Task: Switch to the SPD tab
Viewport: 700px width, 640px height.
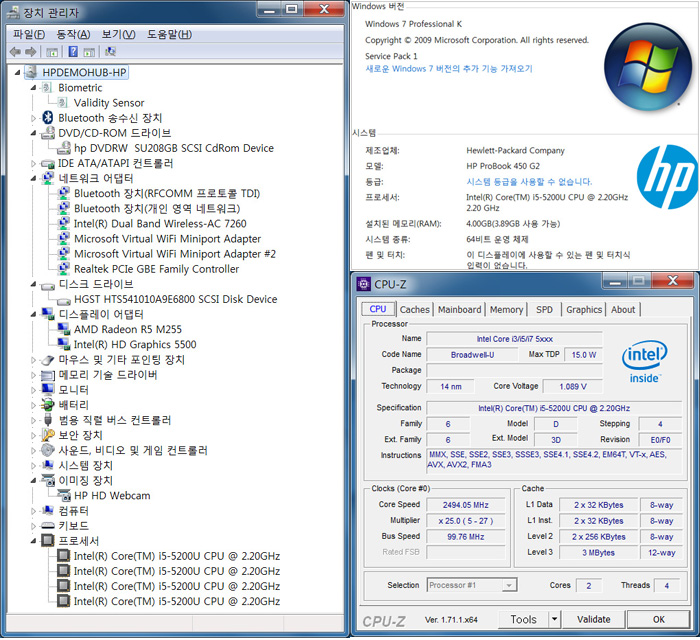Action: point(544,309)
